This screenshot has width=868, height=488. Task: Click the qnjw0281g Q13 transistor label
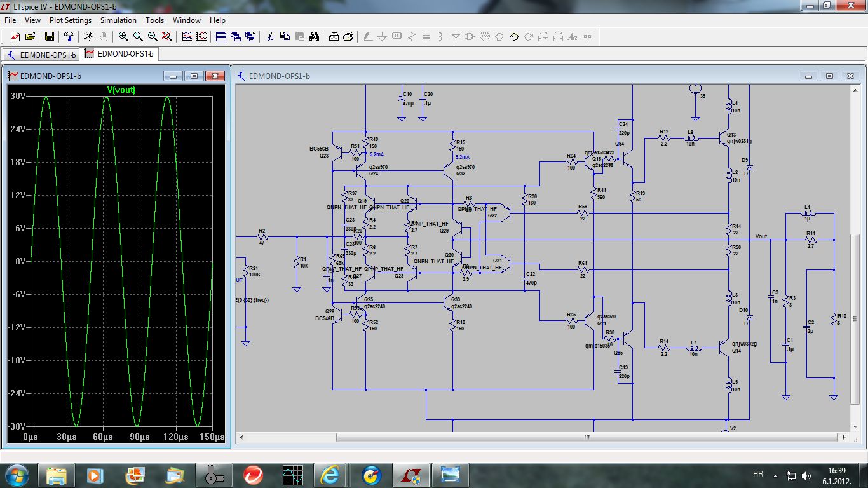[740, 138]
